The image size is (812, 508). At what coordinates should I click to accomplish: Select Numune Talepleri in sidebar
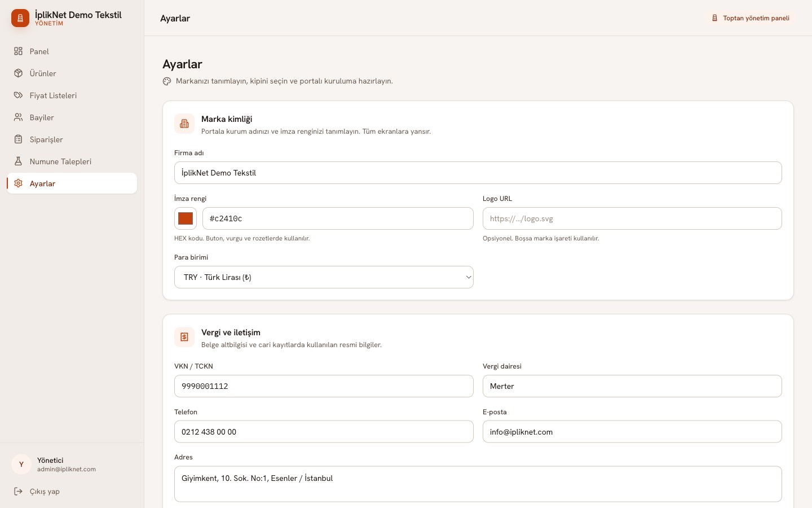[x=72, y=161]
